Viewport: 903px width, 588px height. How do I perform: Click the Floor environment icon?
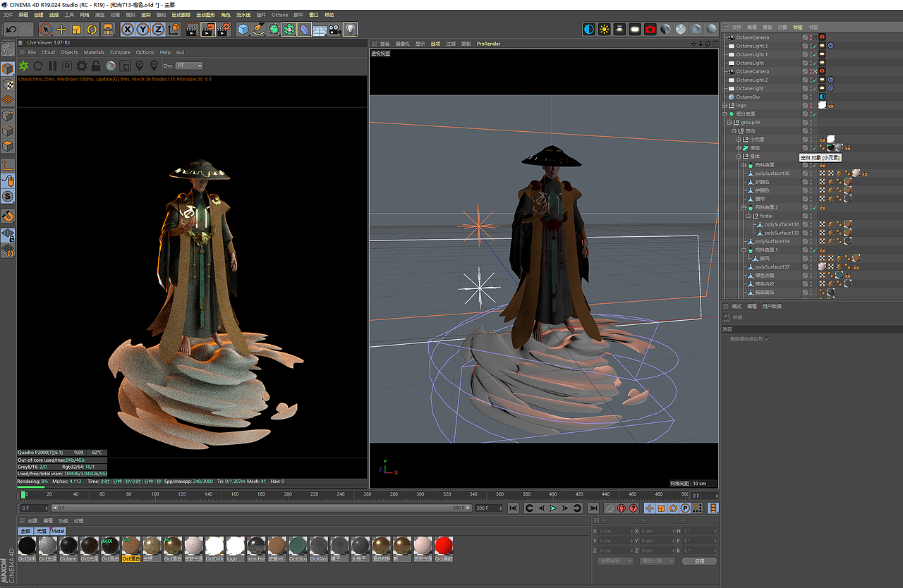coord(320,29)
